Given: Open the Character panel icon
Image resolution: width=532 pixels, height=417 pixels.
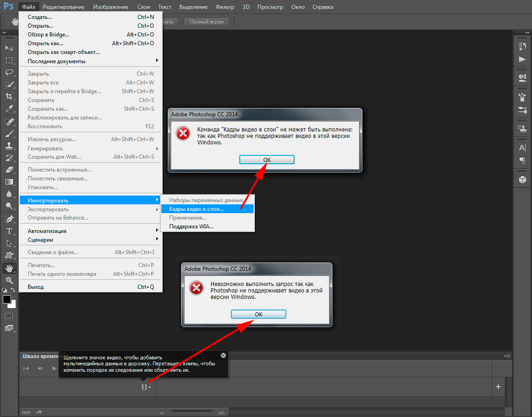Looking at the screenshot, I should pyautogui.click(x=522, y=148).
